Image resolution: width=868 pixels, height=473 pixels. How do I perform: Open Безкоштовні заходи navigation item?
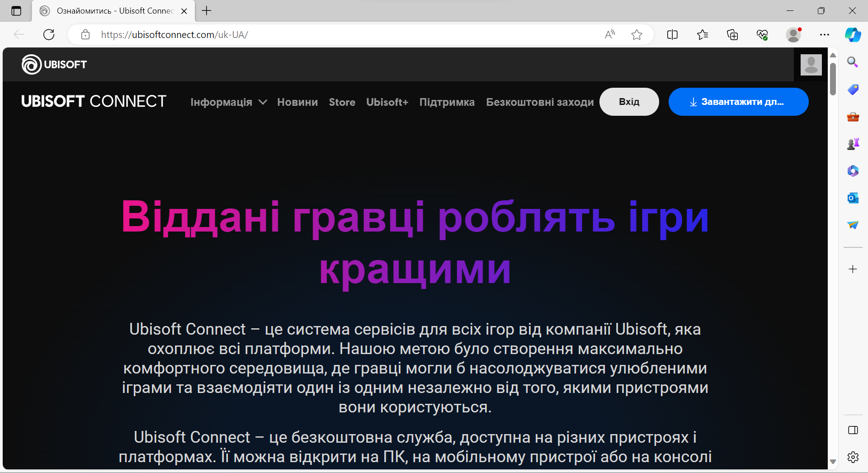point(540,102)
